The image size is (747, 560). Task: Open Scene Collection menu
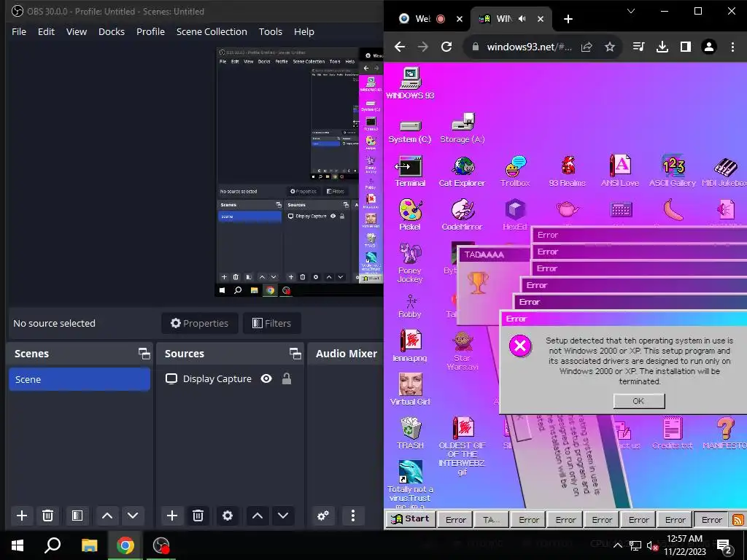pyautogui.click(x=212, y=31)
